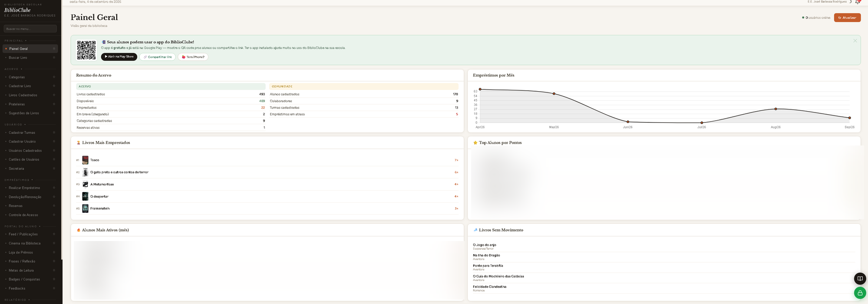This screenshot has width=868, height=304.
Task: Click the Aug/26 point on the loans chart
Action: point(776,109)
